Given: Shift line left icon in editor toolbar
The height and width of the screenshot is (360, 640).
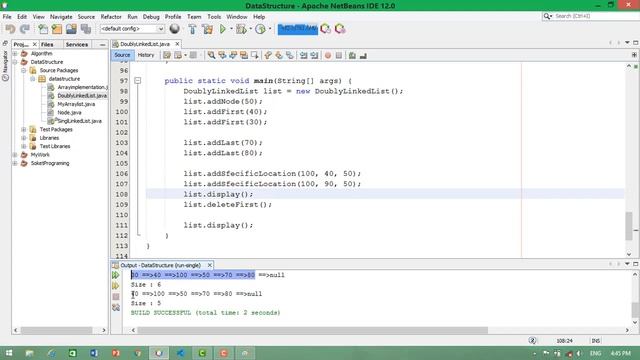Looking at the screenshot, I should 303,55.
